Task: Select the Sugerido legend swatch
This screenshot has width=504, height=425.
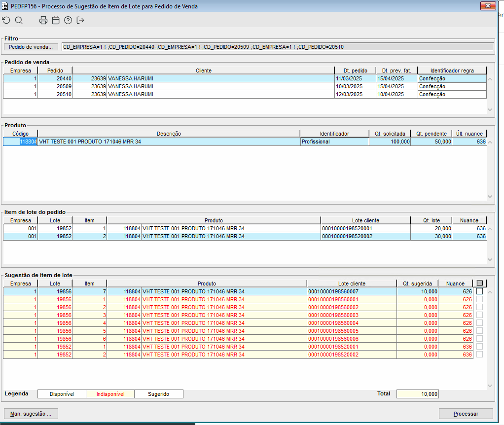Action: coord(158,394)
